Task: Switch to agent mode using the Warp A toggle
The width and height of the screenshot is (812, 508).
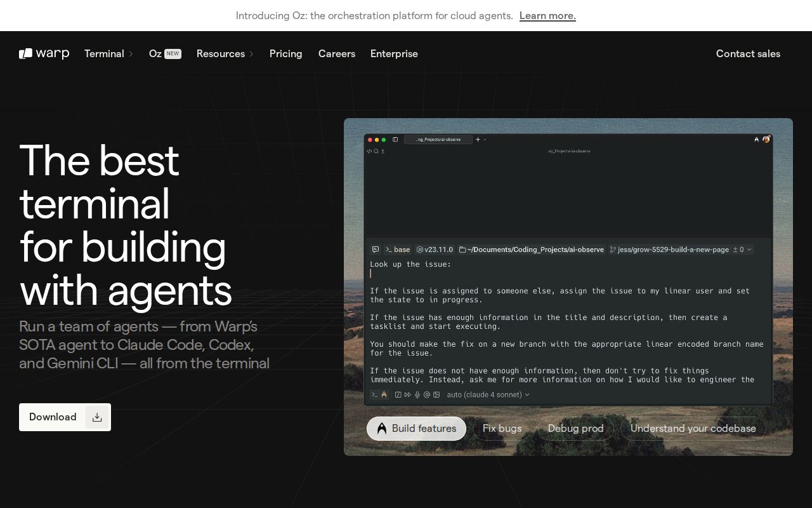Action: click(x=384, y=395)
